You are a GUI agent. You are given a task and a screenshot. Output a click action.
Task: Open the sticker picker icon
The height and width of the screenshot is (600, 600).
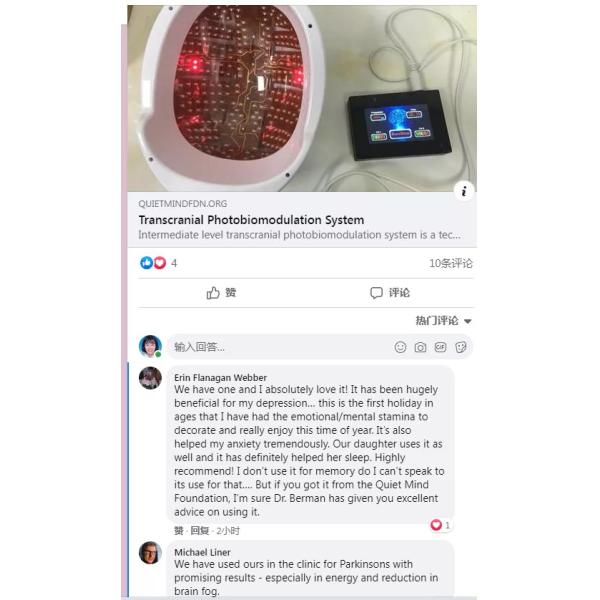point(461,347)
